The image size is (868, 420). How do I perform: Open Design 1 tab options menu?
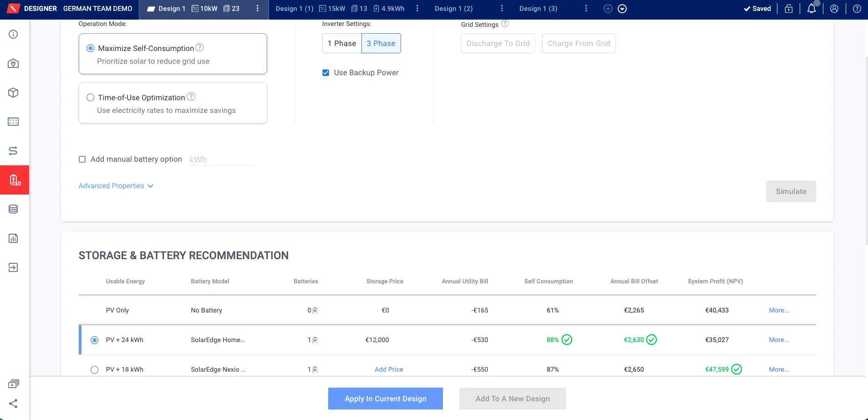258,9
